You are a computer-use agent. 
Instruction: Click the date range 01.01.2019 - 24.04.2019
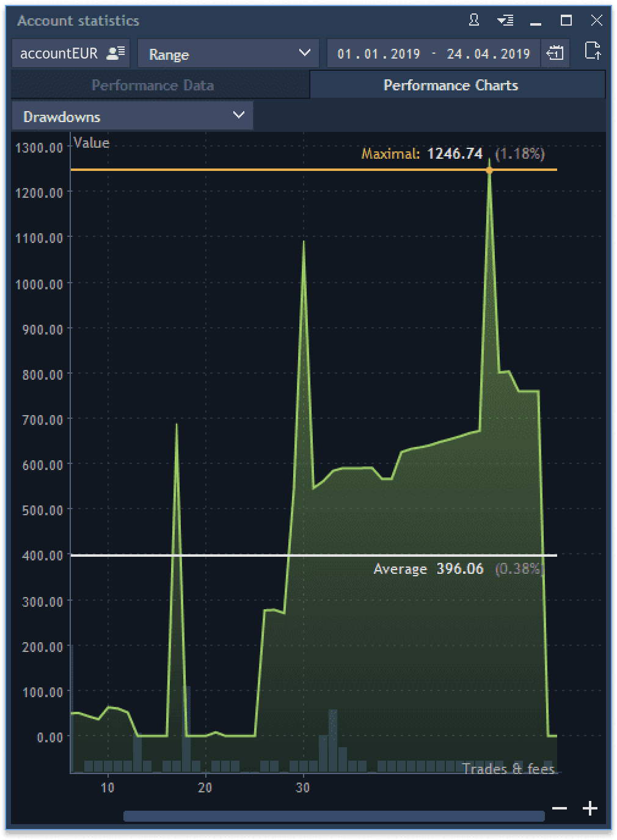pyautogui.click(x=435, y=53)
